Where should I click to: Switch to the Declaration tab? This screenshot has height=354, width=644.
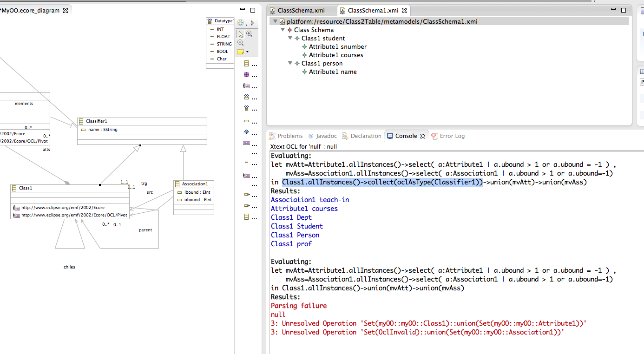(x=366, y=136)
